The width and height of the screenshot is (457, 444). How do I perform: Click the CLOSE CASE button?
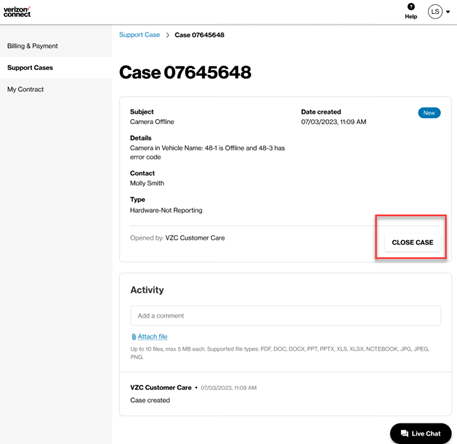412,242
